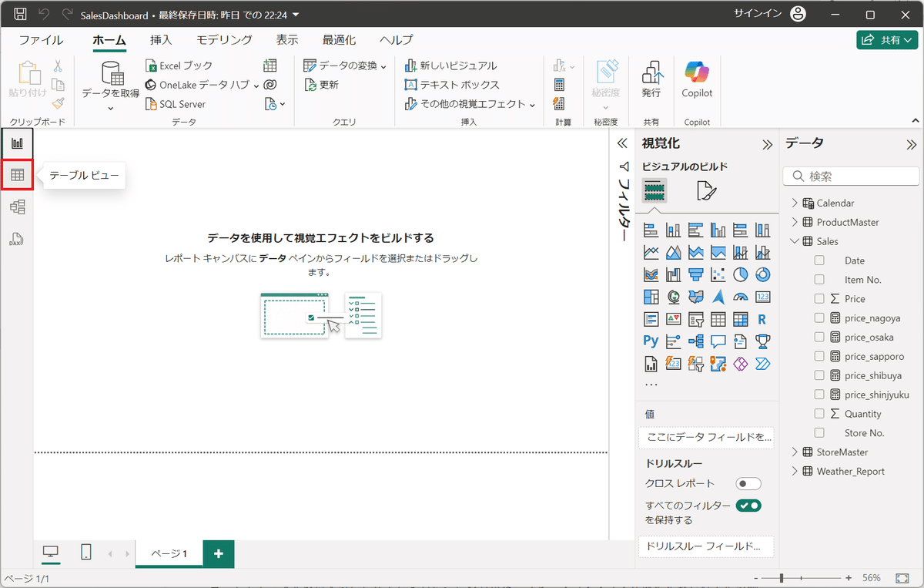Add the globe map visual
The height and width of the screenshot is (588, 924).
click(x=673, y=297)
